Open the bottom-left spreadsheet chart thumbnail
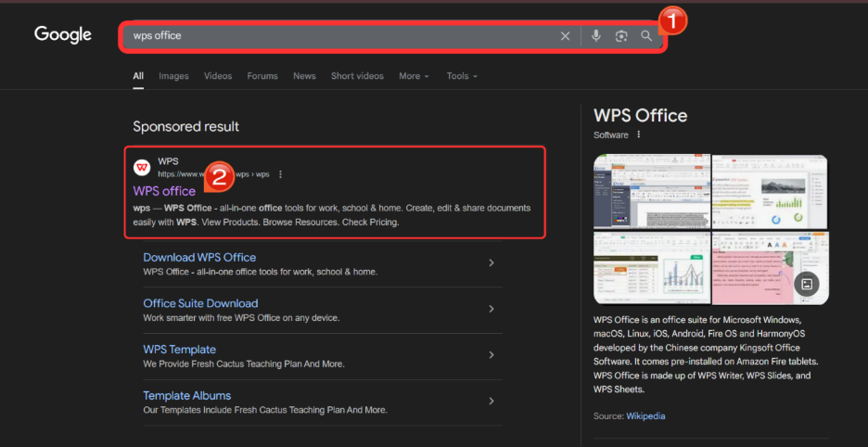The width and height of the screenshot is (868, 447). 652,268
